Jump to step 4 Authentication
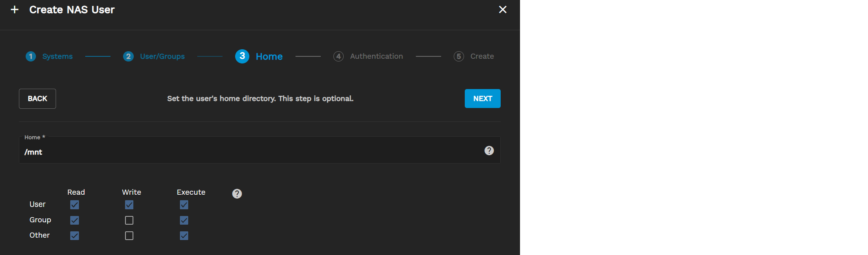Viewport: 868px width, 255px height. [x=368, y=56]
